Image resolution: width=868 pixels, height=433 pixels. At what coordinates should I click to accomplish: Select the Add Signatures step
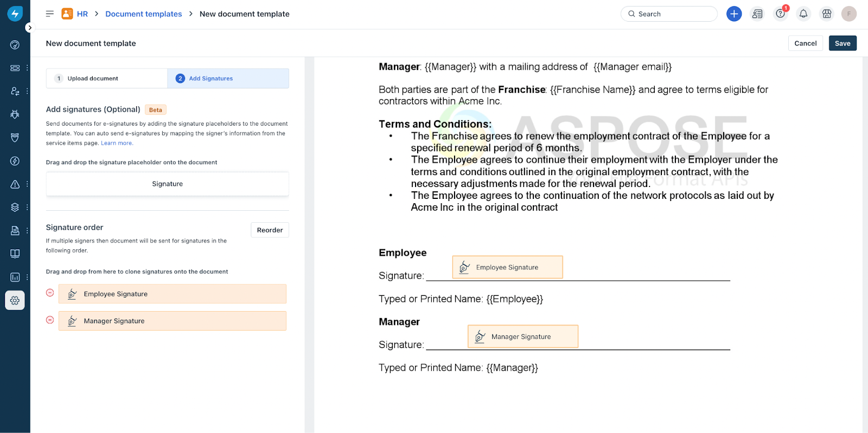228,79
